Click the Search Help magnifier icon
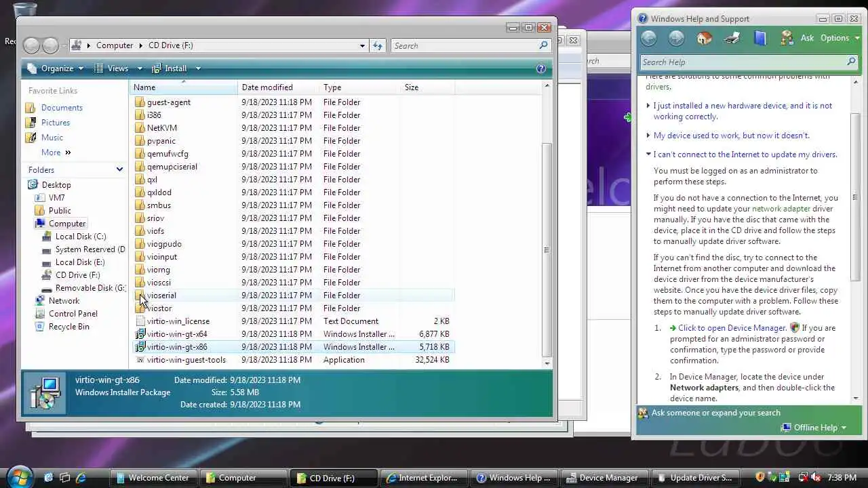Screen dimensions: 868x488 tap(852, 62)
